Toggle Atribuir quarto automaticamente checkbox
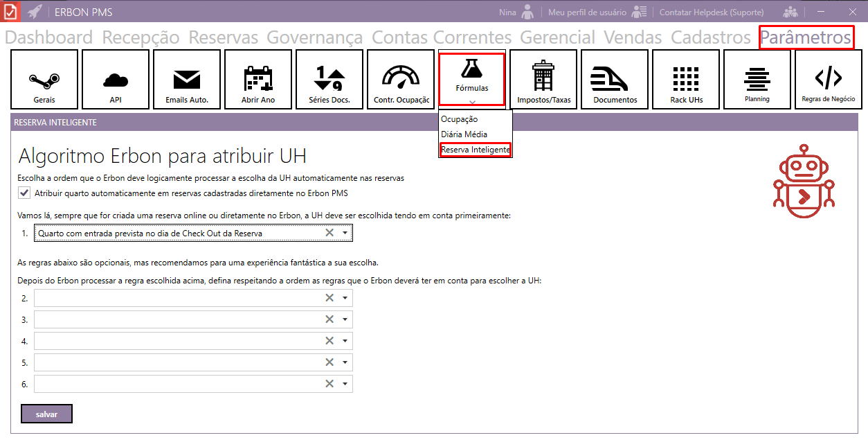868x440 pixels. point(24,193)
